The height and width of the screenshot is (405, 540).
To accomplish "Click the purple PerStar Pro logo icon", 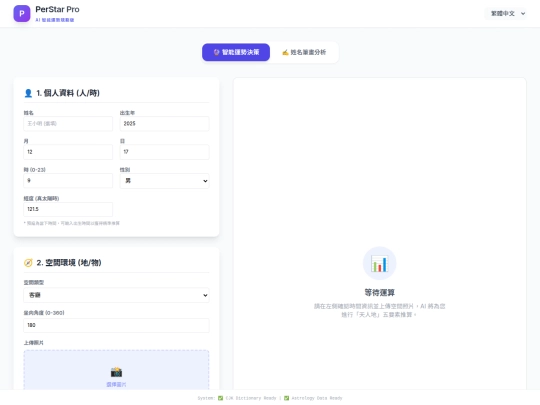I will (x=22, y=13).
